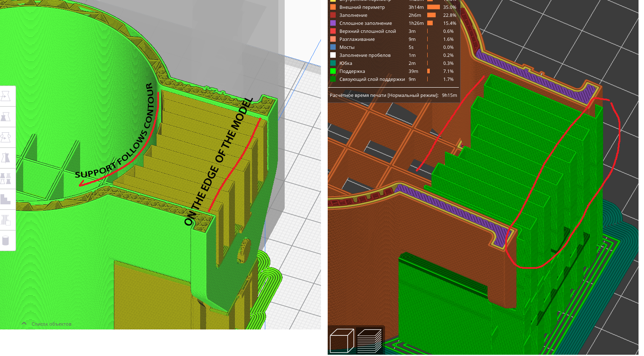Click the 9h15m total print time
The width and height of the screenshot is (644, 356).
pos(450,95)
